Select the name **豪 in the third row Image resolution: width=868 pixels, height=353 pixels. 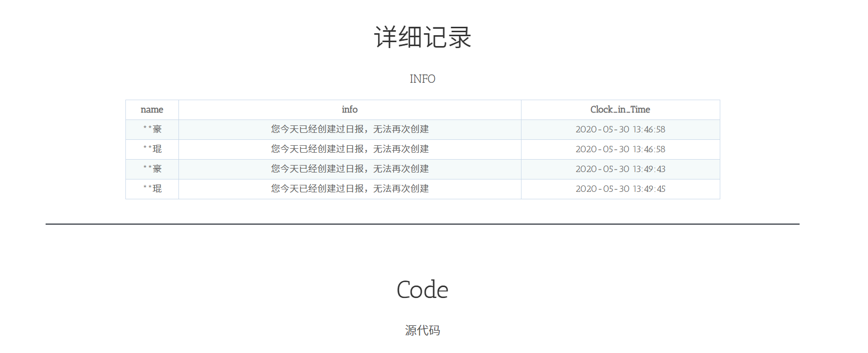point(152,169)
